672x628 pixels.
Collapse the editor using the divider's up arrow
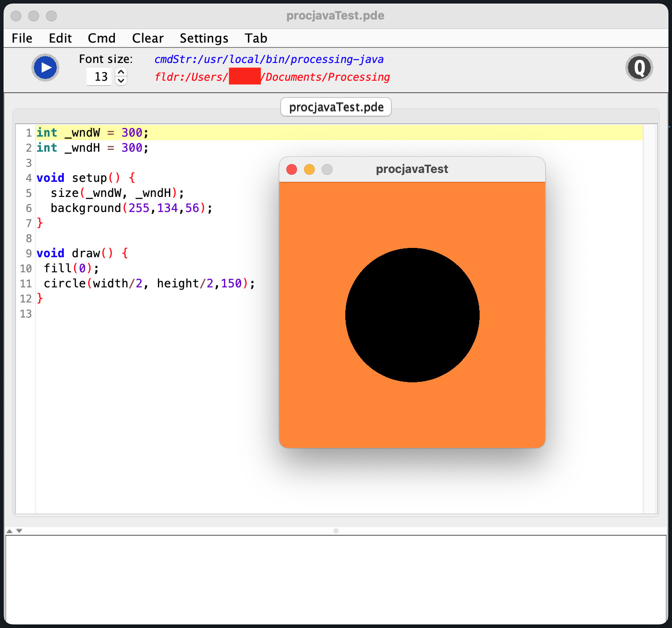(x=9, y=531)
